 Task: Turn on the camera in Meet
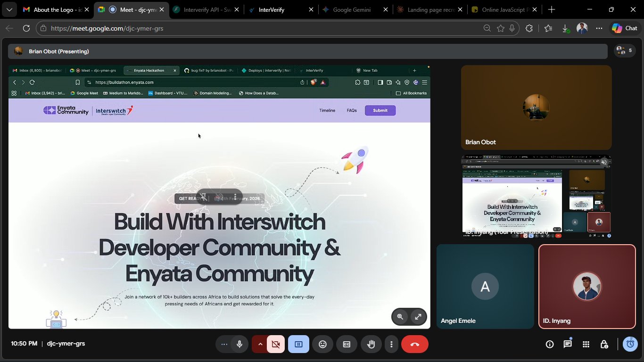[x=276, y=344]
